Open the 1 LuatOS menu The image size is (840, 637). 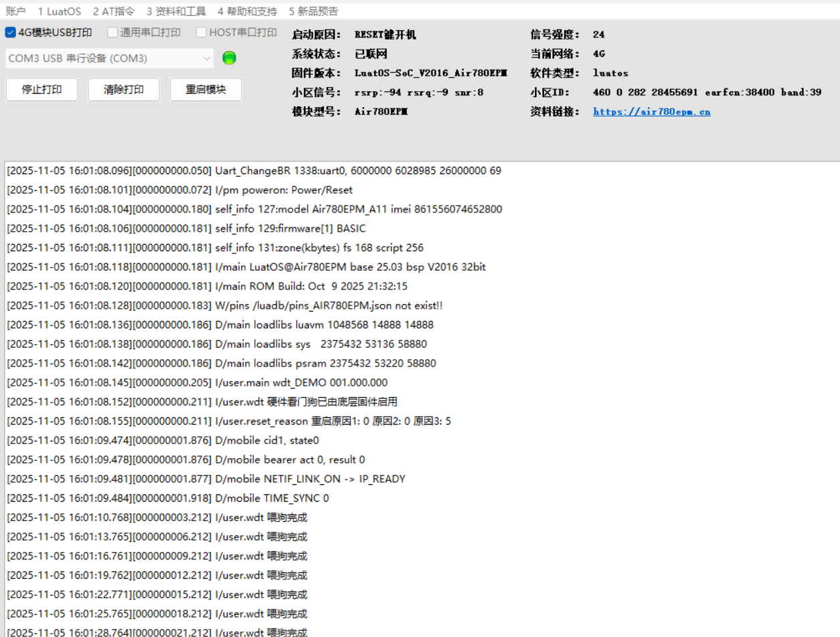(x=59, y=11)
